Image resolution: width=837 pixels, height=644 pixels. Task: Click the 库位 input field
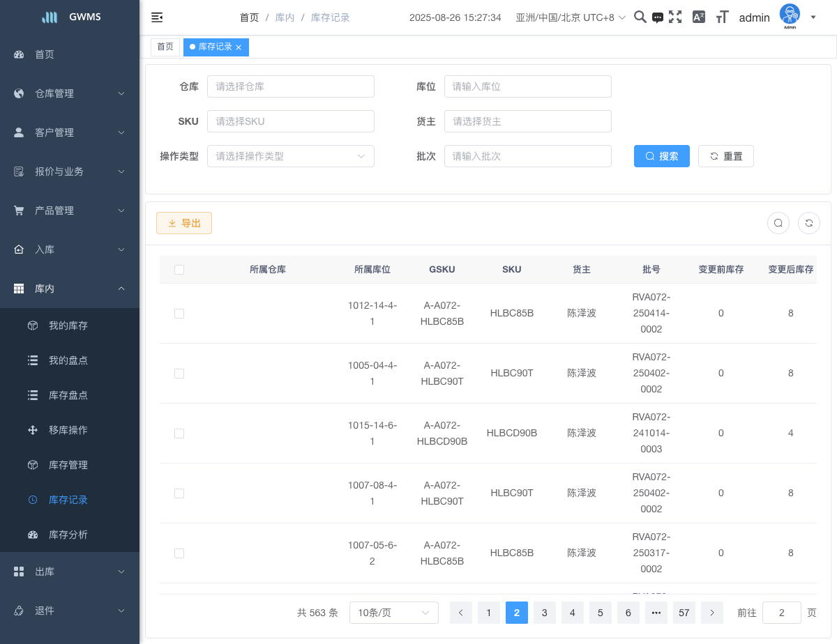pos(527,86)
